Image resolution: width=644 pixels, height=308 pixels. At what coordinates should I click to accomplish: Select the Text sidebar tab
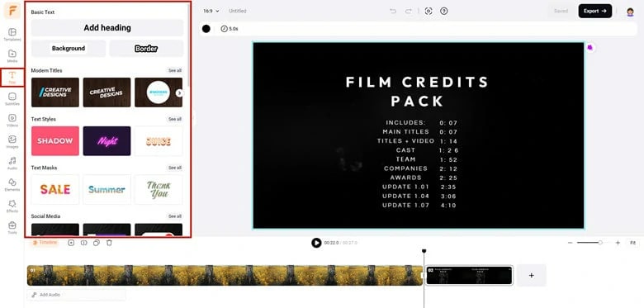click(x=12, y=77)
